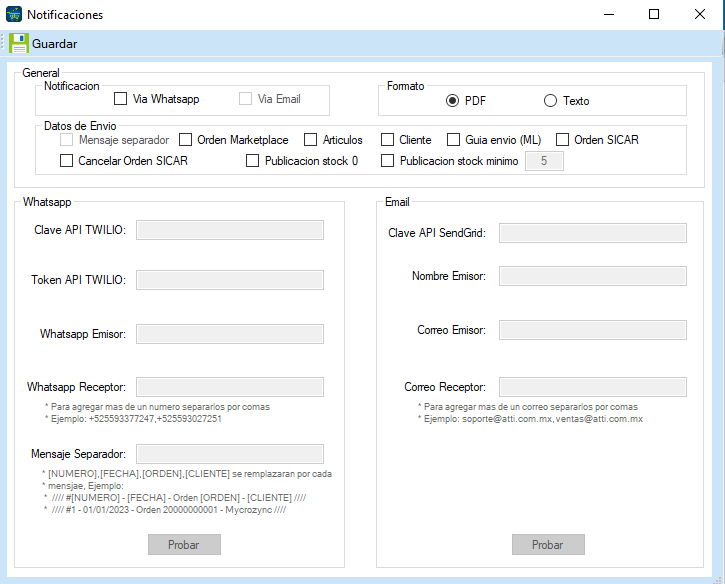Check the Orden Marketplace option
725x584 pixels.
tap(185, 140)
